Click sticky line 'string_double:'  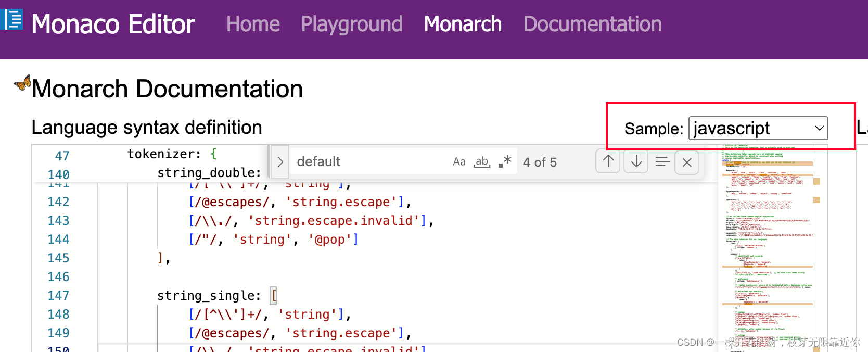pos(209,173)
